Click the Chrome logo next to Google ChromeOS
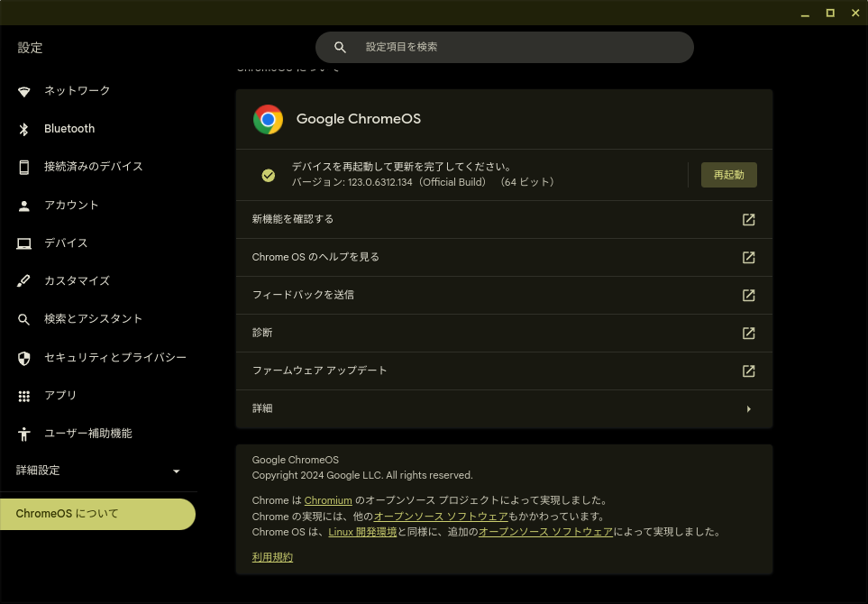This screenshot has height=604, width=868. tap(268, 119)
